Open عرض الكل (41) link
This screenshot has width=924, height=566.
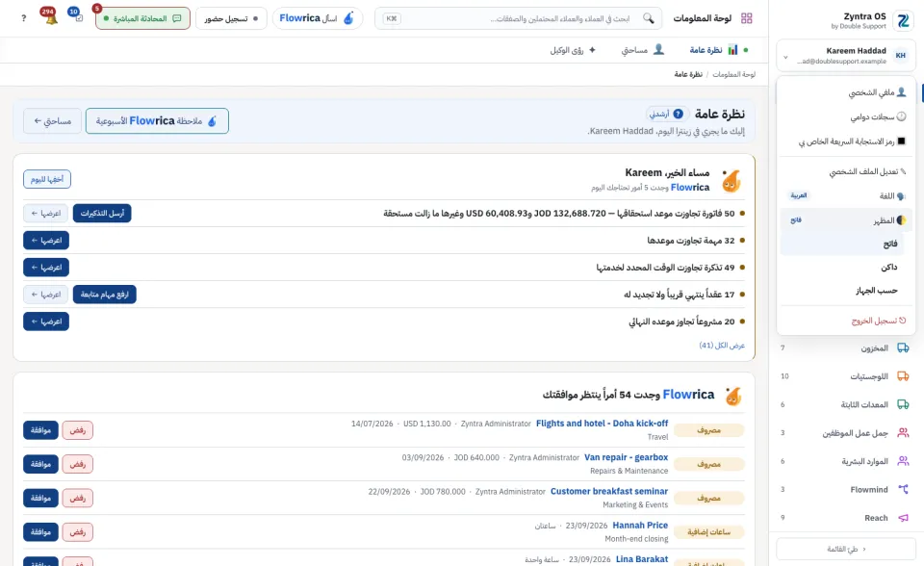pos(722,346)
